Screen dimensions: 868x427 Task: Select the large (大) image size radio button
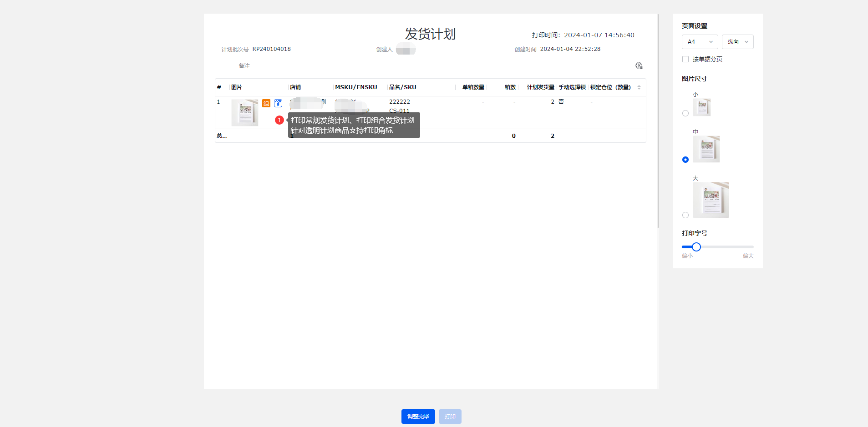coord(685,215)
